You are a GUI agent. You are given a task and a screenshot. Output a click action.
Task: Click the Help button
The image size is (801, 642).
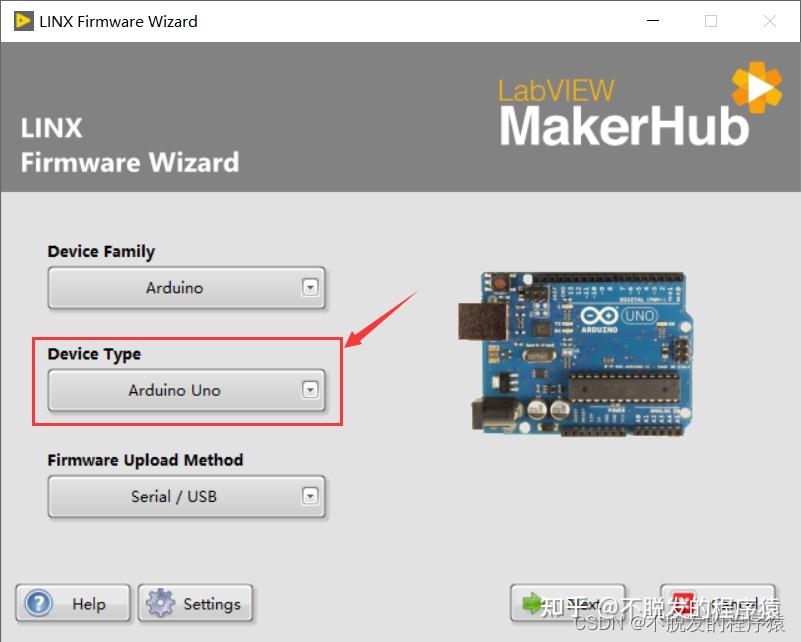[x=72, y=604]
